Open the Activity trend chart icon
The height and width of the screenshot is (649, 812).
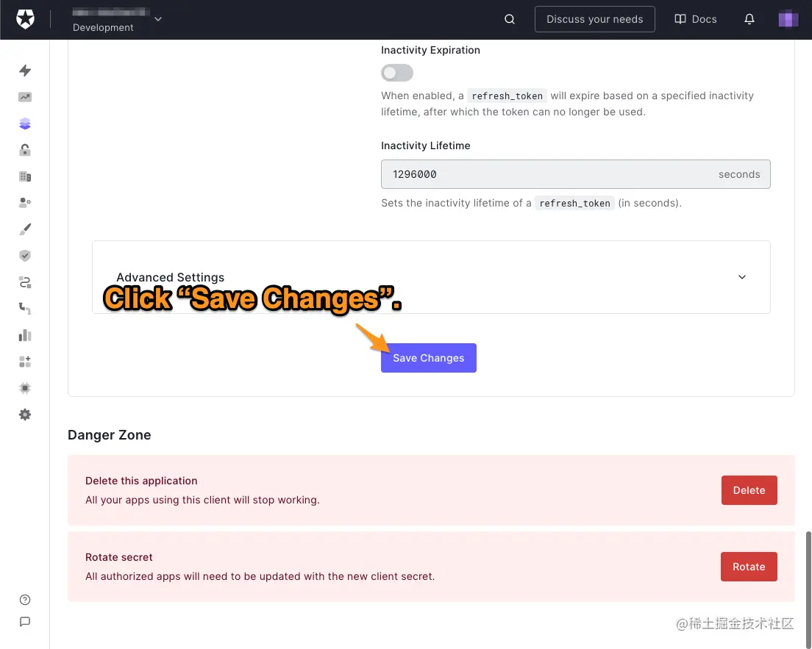tap(25, 97)
